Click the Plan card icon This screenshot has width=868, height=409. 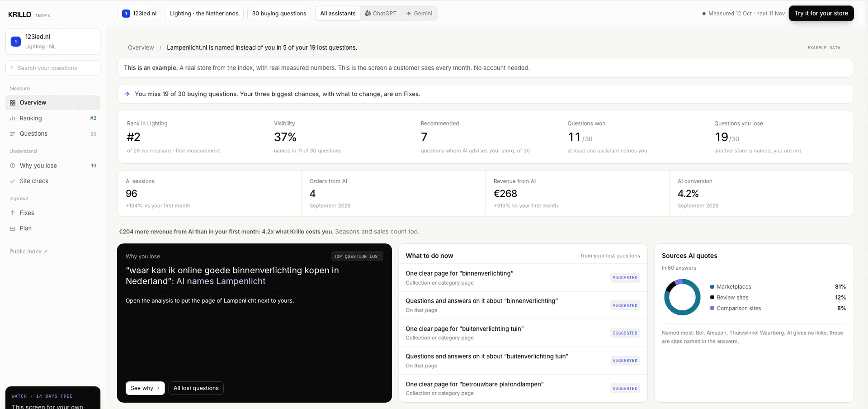tap(13, 228)
